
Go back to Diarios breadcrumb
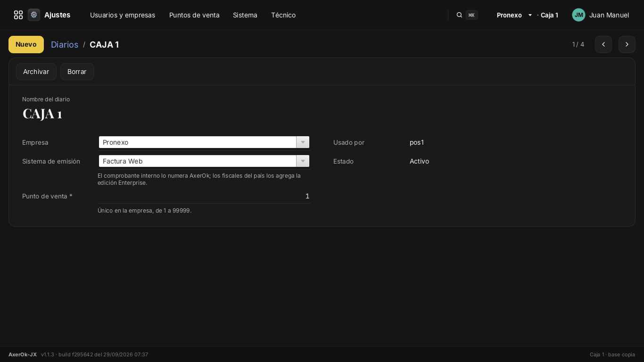pyautogui.click(x=65, y=44)
